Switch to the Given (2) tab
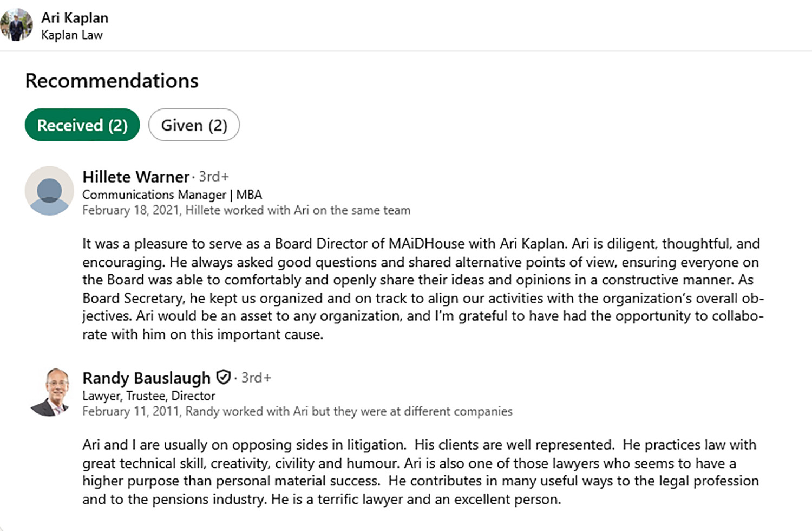This screenshot has height=531, width=812. pos(194,125)
